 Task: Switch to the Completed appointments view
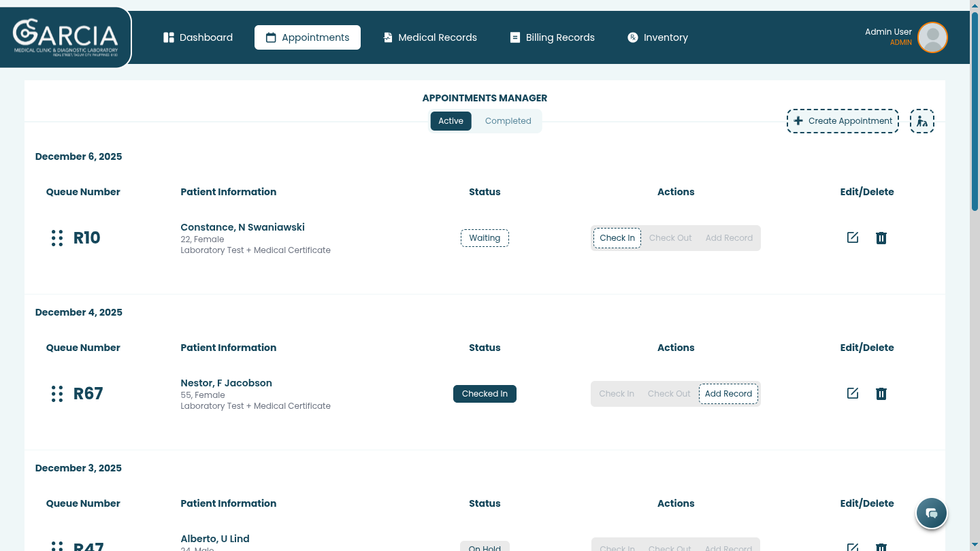coord(508,121)
